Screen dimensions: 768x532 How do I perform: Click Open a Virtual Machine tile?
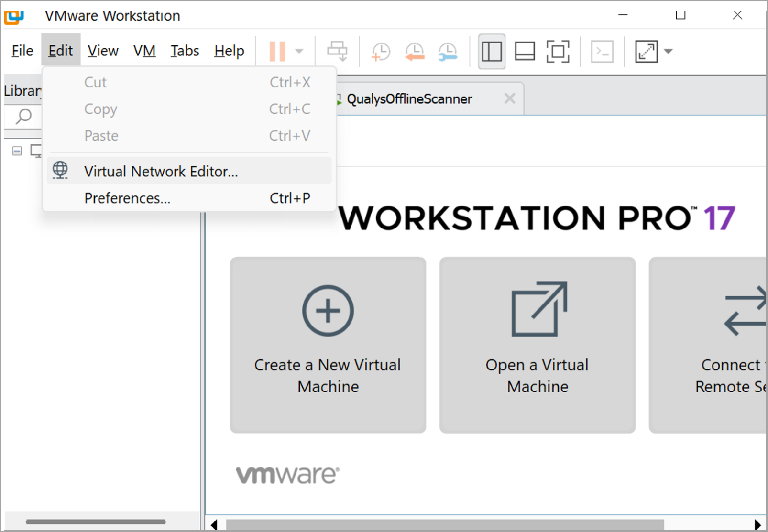click(537, 345)
